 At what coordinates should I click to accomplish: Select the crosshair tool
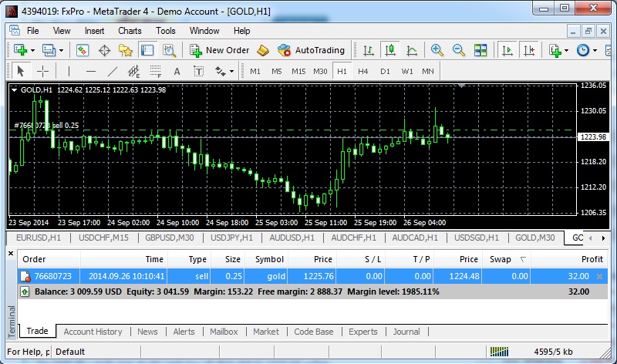click(42, 71)
